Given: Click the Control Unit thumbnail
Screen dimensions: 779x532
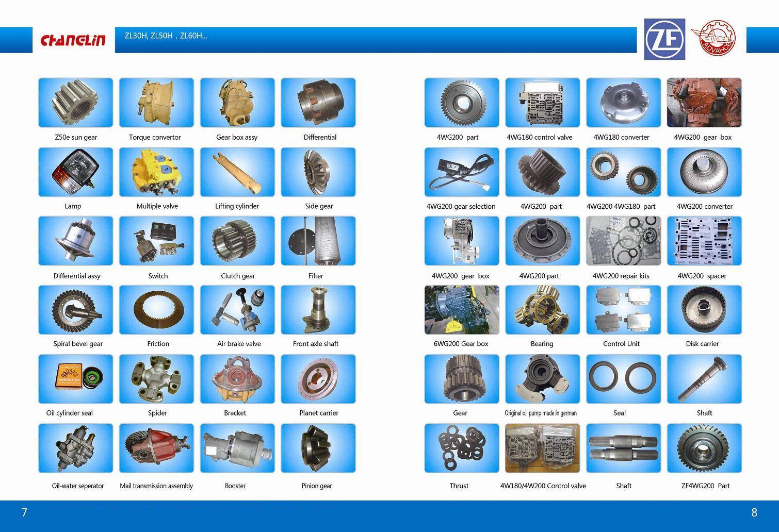Looking at the screenshot, I should (x=623, y=310).
